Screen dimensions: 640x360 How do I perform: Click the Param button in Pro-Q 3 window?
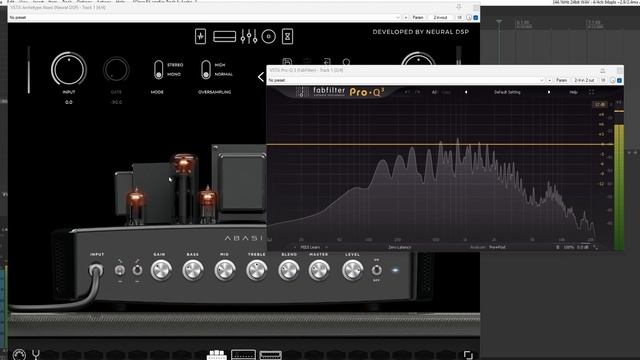[561, 80]
